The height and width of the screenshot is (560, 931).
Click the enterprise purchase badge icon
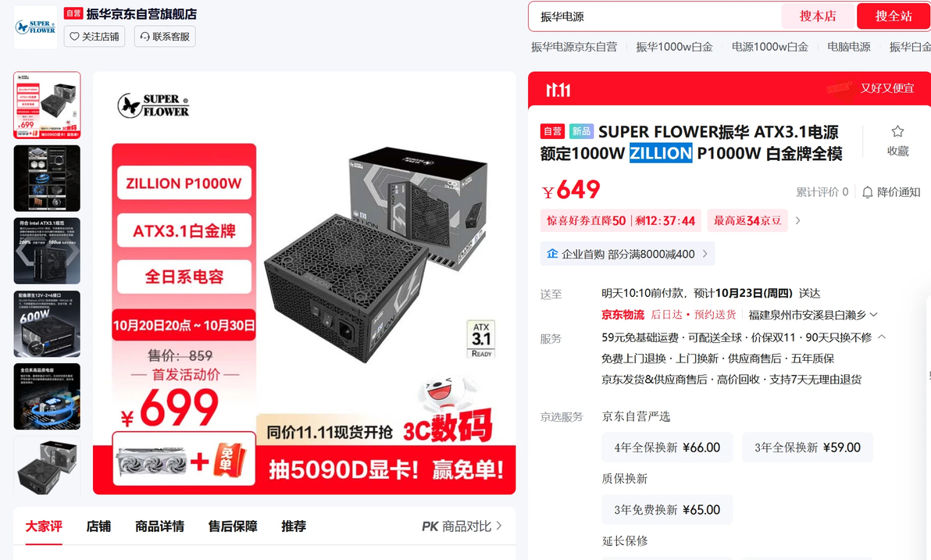[552, 254]
